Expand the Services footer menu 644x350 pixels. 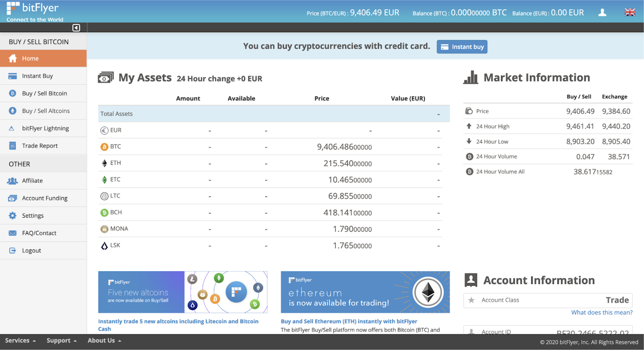pyautogui.click(x=20, y=340)
